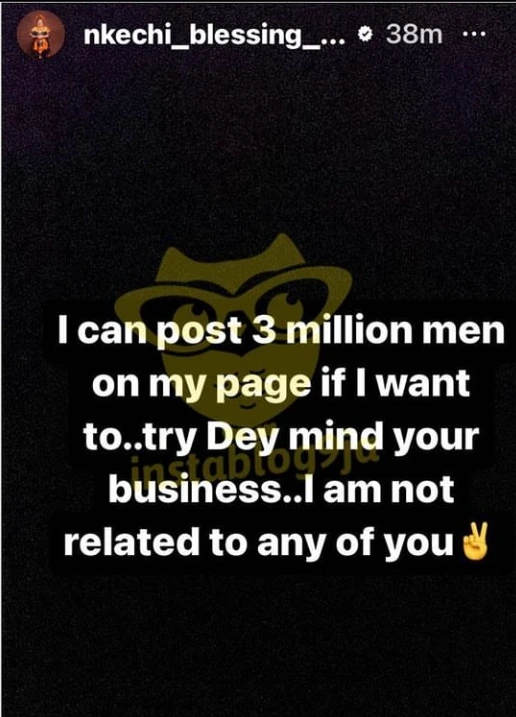Screen dimensions: 516x717
Task: Tap the line 'to..try Dey mind your'
Action: point(281,437)
